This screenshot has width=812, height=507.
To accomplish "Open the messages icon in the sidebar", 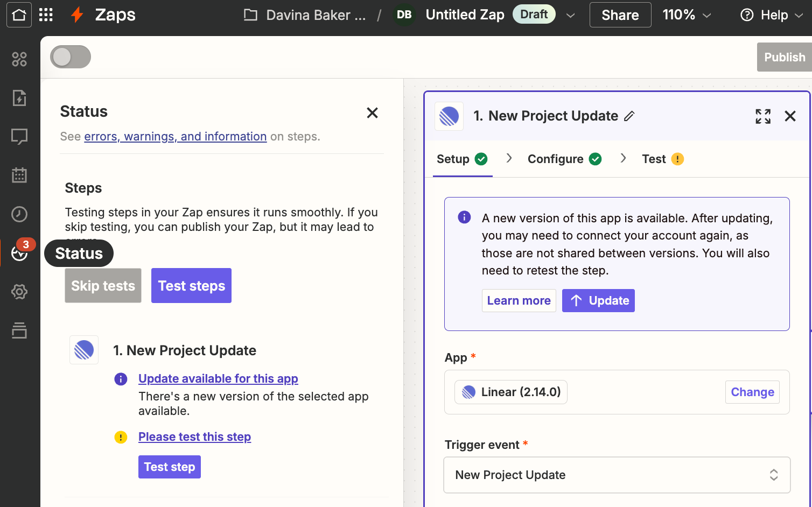I will [19, 137].
